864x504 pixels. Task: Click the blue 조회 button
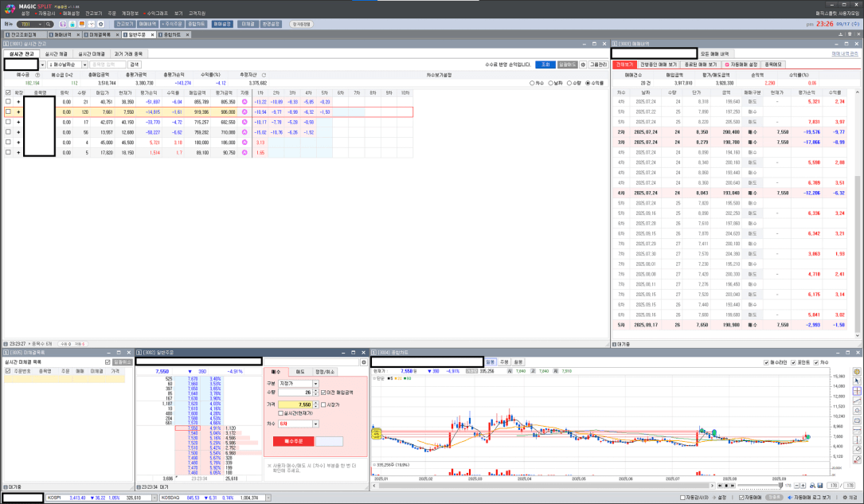(545, 64)
